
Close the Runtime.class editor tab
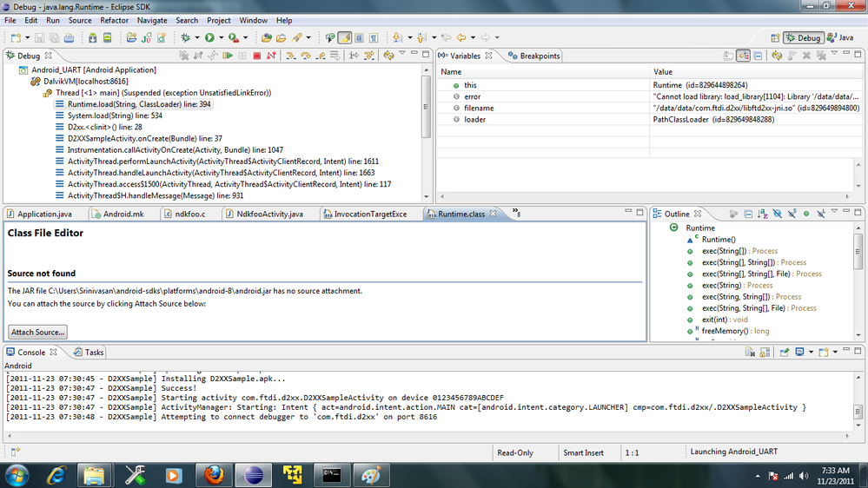pyautogui.click(x=493, y=214)
